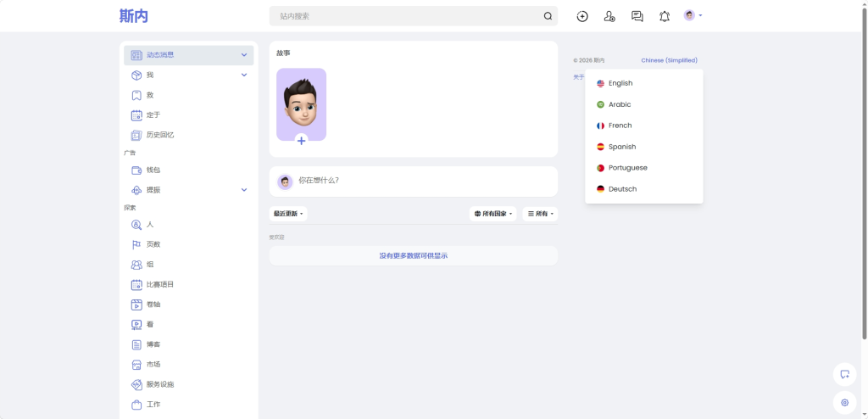Click the 你在想什么? post box
The image size is (868, 419).
(413, 182)
